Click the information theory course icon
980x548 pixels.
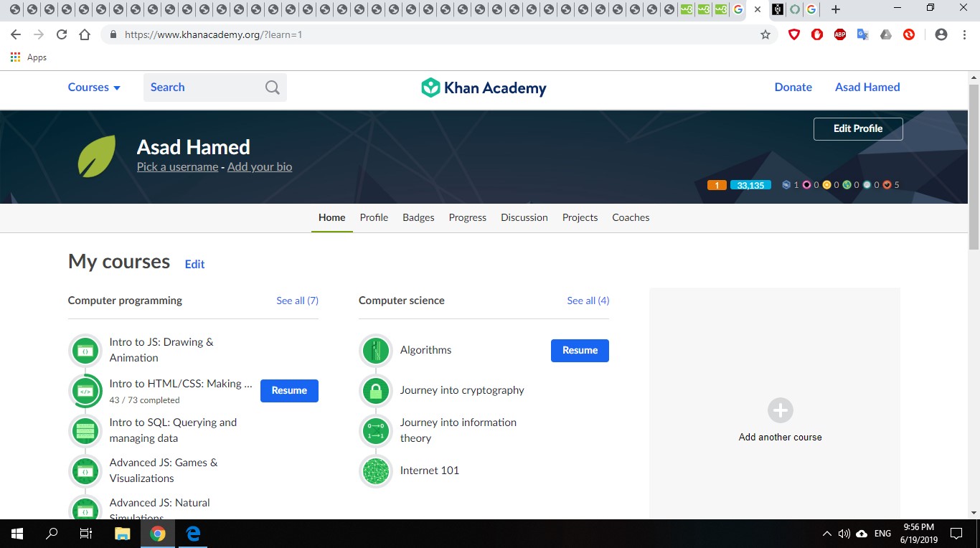pyautogui.click(x=376, y=431)
